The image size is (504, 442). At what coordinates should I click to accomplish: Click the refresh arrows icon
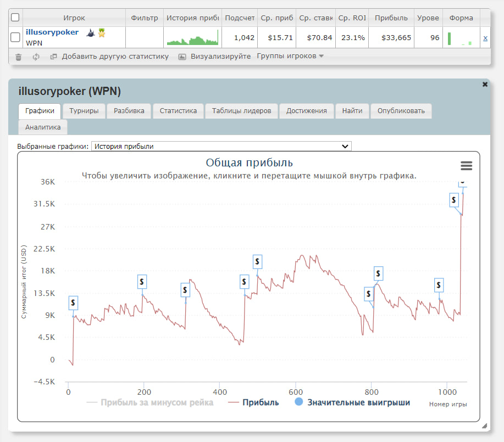click(36, 57)
